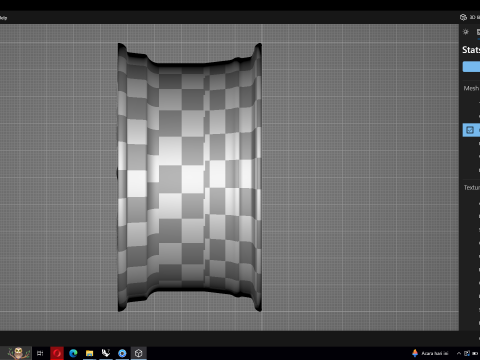Launch Microsoft Edge from the taskbar
This screenshot has width=480, height=360.
(x=73, y=353)
